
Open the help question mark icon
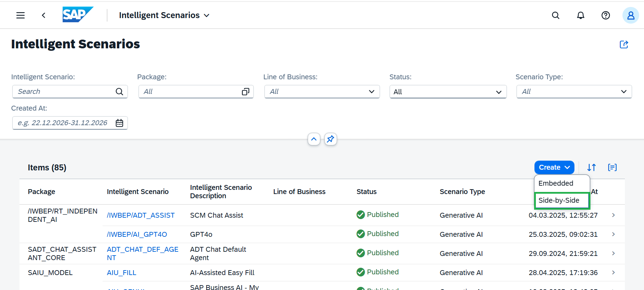606,15
